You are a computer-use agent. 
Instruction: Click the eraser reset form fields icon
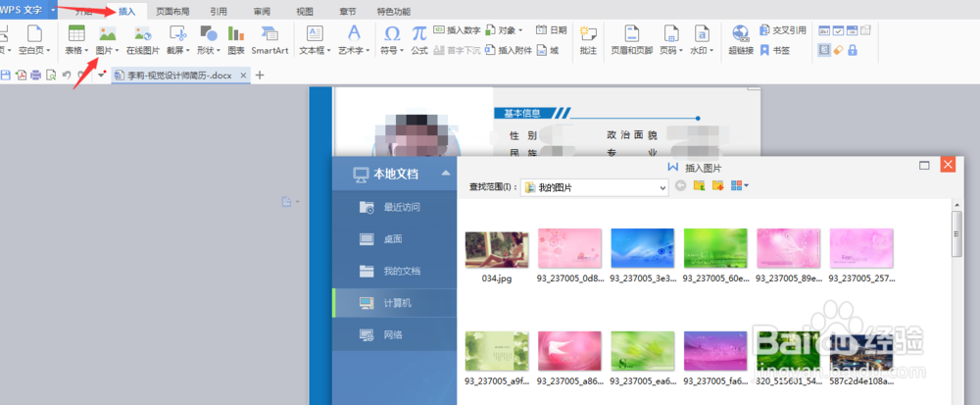click(838, 50)
